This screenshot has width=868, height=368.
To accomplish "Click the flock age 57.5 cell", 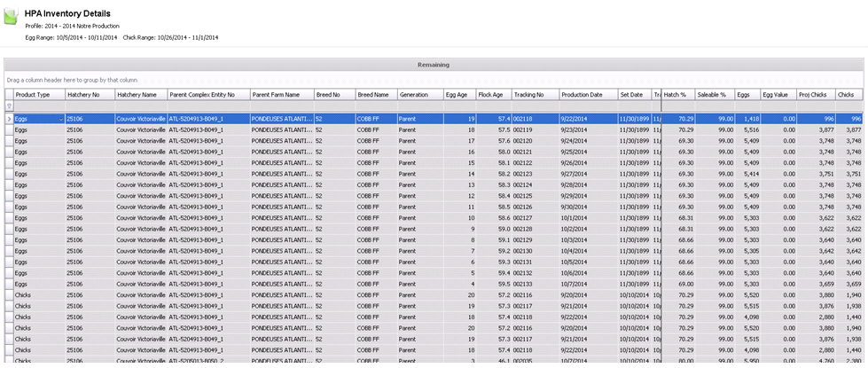I will [495, 129].
